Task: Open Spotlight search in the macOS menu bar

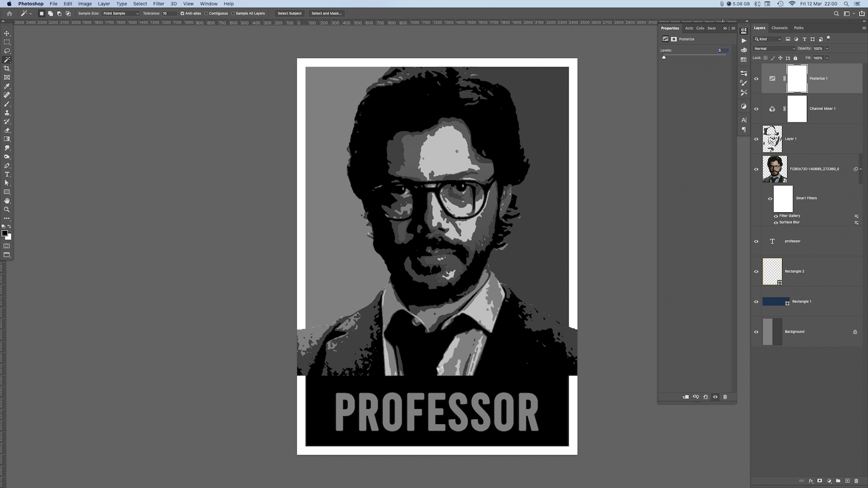Action: click(x=846, y=4)
